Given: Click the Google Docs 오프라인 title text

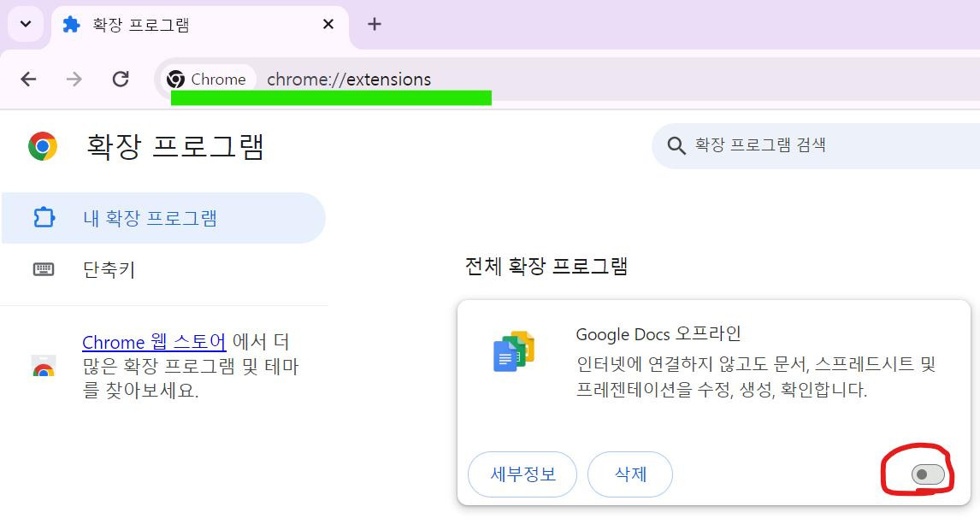Looking at the screenshot, I should (658, 334).
